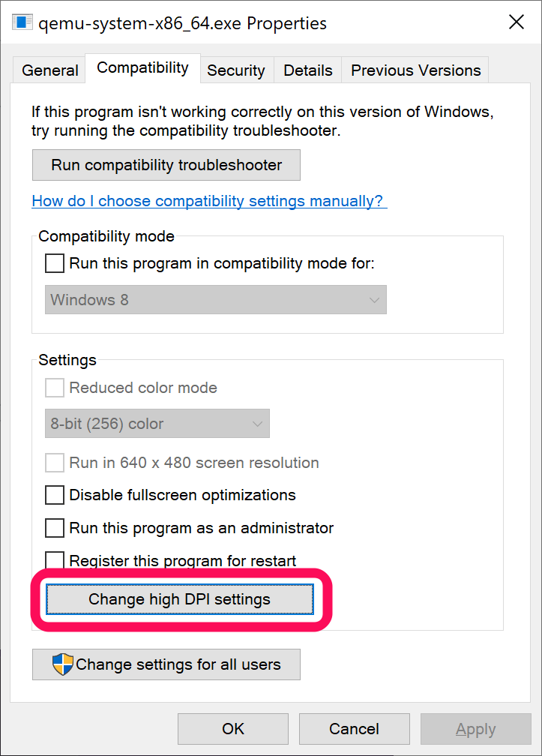542x756 pixels.
Task: Expand the 8-bit (256) color dropdown
Action: point(157,424)
